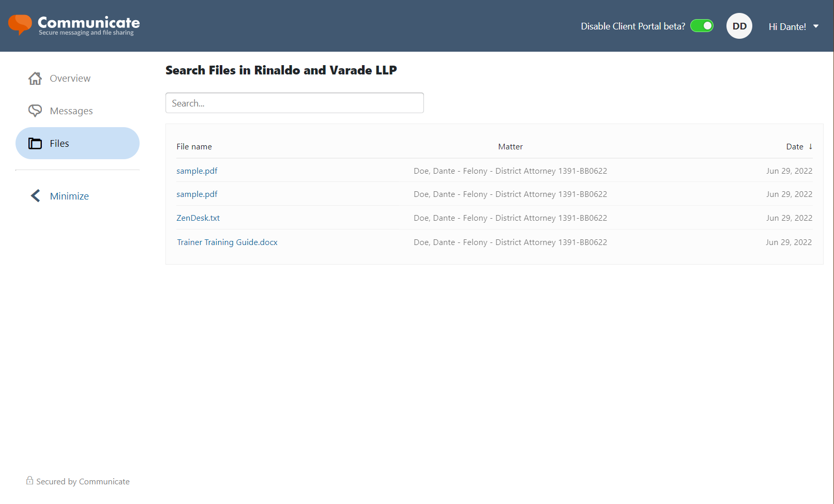
Task: Click matter text in Trainer Training Guide row
Action: [510, 242]
